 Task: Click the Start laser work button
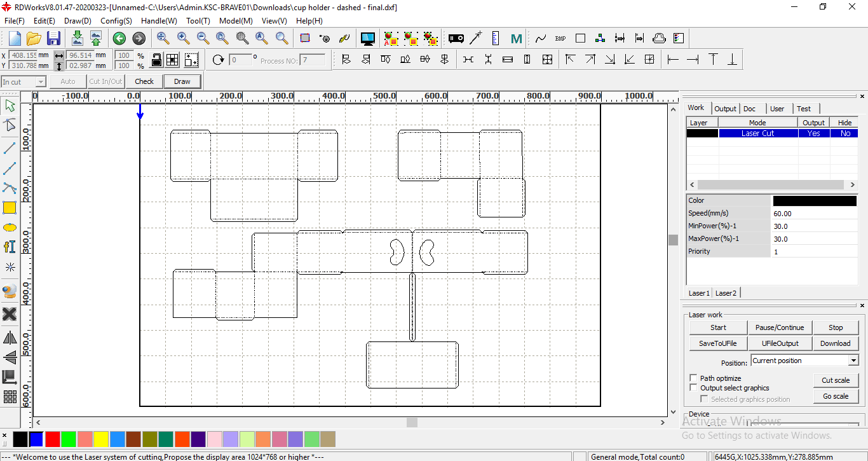718,327
